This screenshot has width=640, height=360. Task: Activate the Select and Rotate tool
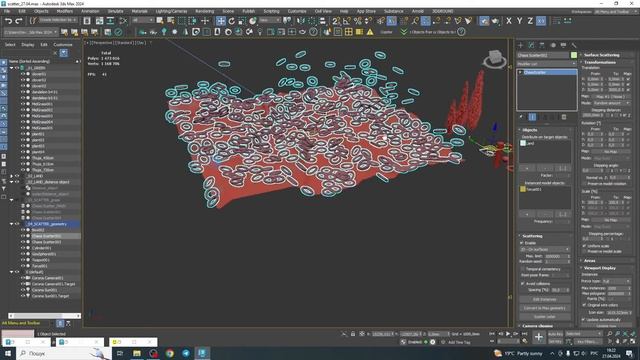231,21
